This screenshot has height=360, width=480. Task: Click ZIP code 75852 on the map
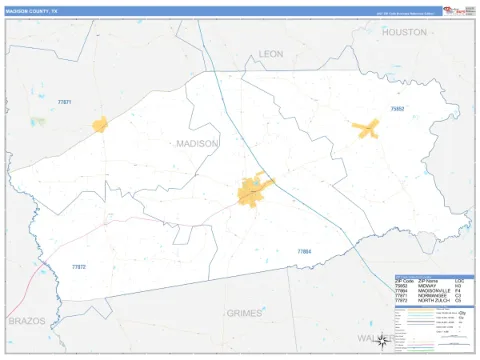click(397, 109)
